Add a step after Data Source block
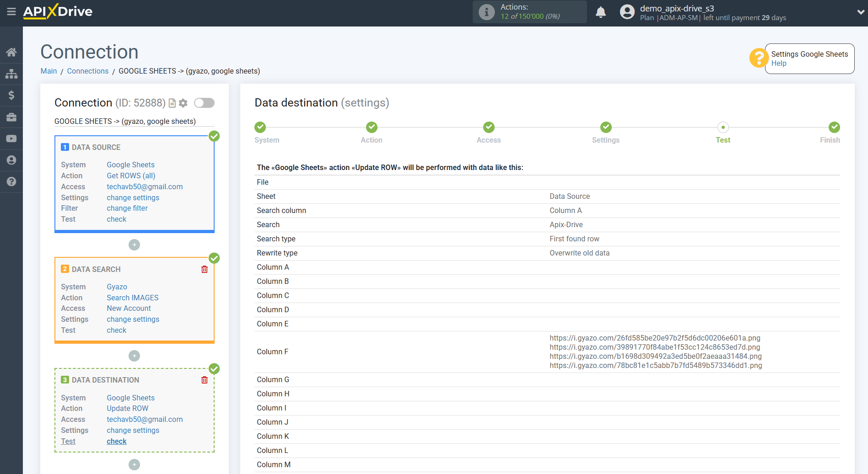This screenshot has width=868, height=474. 134,245
